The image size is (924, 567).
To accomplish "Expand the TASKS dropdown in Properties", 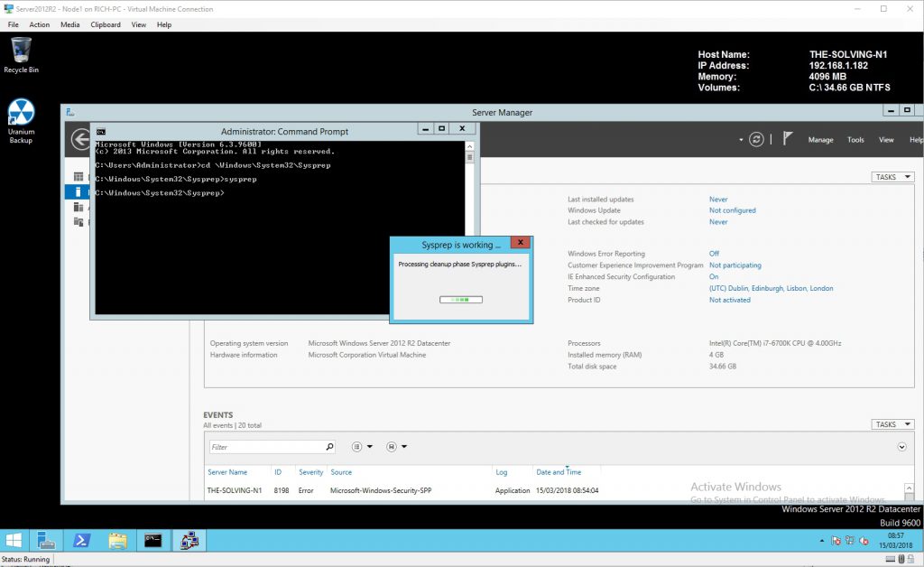I will (892, 177).
